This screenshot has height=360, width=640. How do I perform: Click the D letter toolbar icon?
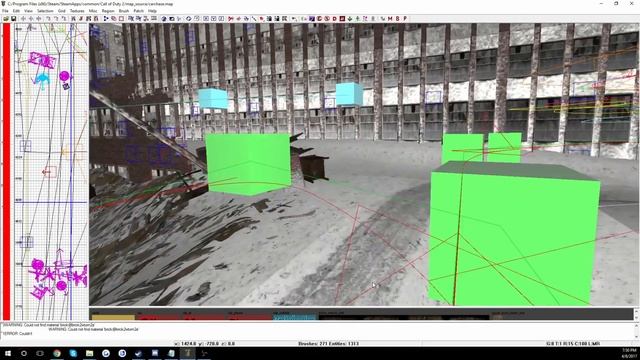coord(335,18)
